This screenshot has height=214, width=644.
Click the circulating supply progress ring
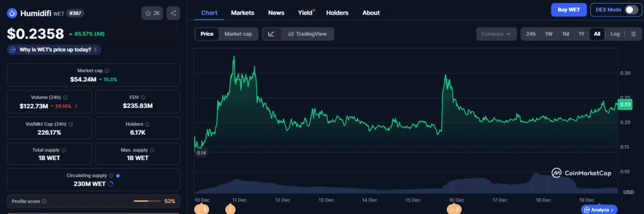[x=111, y=184]
